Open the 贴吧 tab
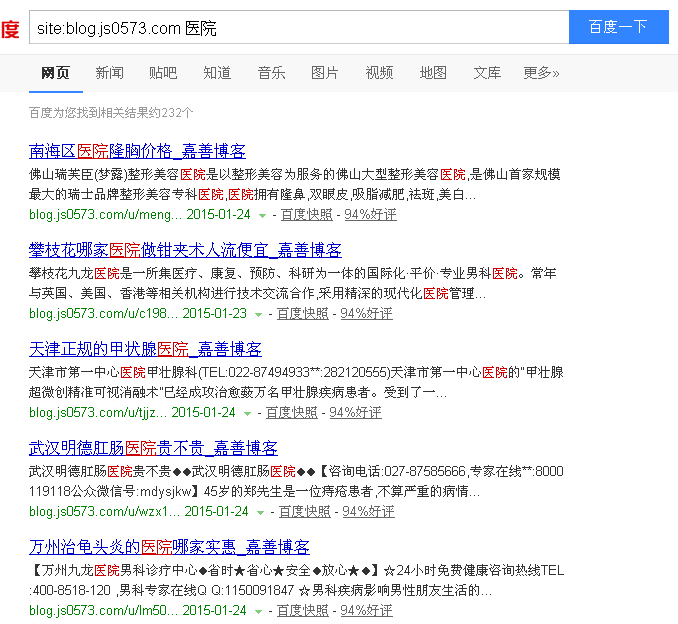 coord(163,73)
